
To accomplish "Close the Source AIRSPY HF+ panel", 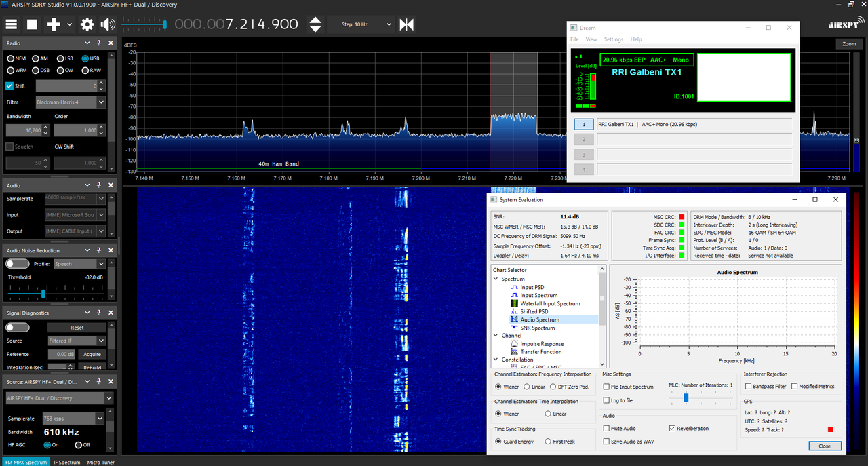I will click(111, 382).
